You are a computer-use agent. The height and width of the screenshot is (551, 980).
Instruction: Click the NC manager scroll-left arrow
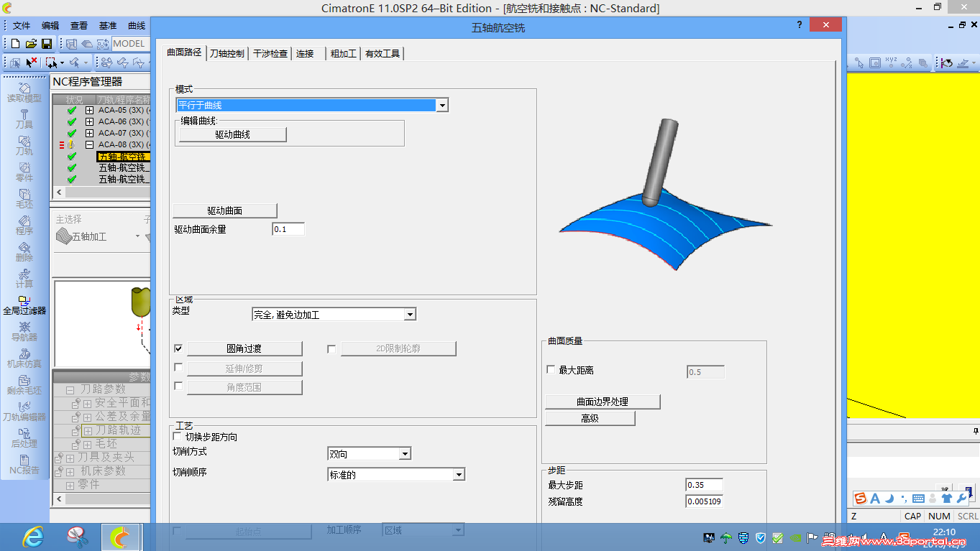[59, 193]
